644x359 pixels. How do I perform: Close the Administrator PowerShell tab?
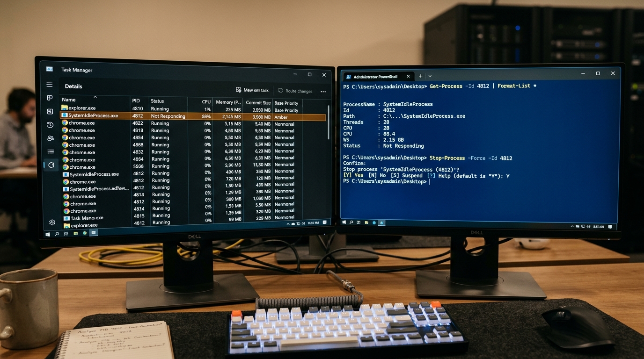click(x=408, y=76)
